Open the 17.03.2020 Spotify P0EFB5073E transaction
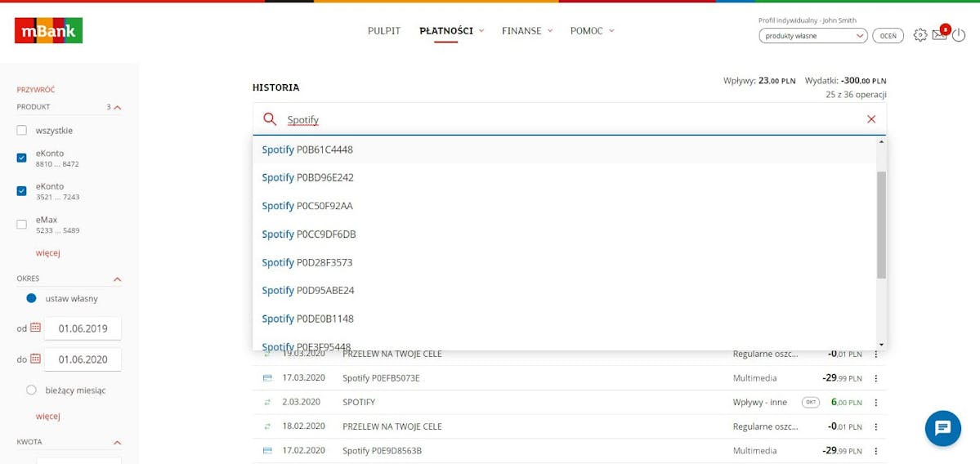Screen dimensions: 980x464 click(x=570, y=378)
